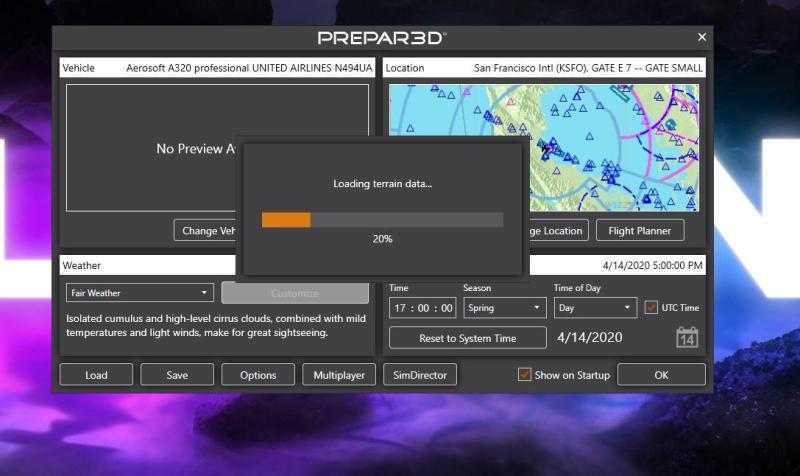
Task: Click the Weather section header
Action: [148, 265]
